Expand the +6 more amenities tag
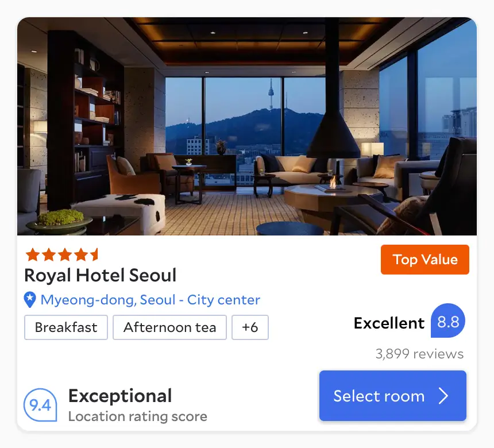This screenshot has width=494, height=448. point(250,327)
